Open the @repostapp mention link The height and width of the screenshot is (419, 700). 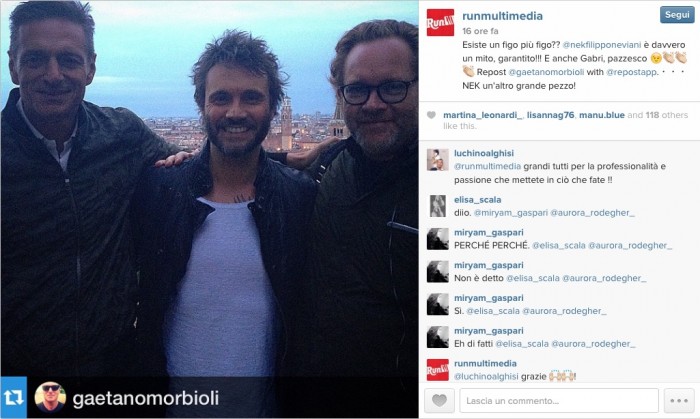click(x=631, y=72)
